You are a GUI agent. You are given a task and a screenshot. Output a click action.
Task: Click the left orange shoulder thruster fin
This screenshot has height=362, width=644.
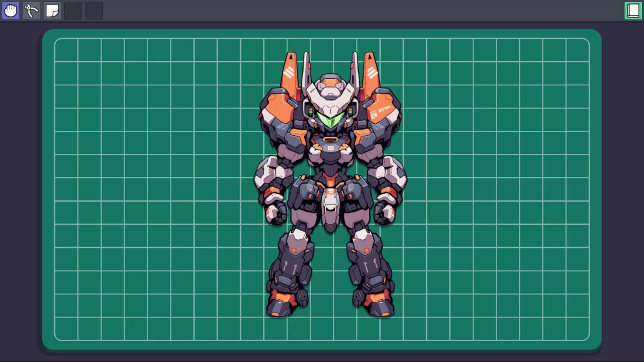(x=291, y=70)
